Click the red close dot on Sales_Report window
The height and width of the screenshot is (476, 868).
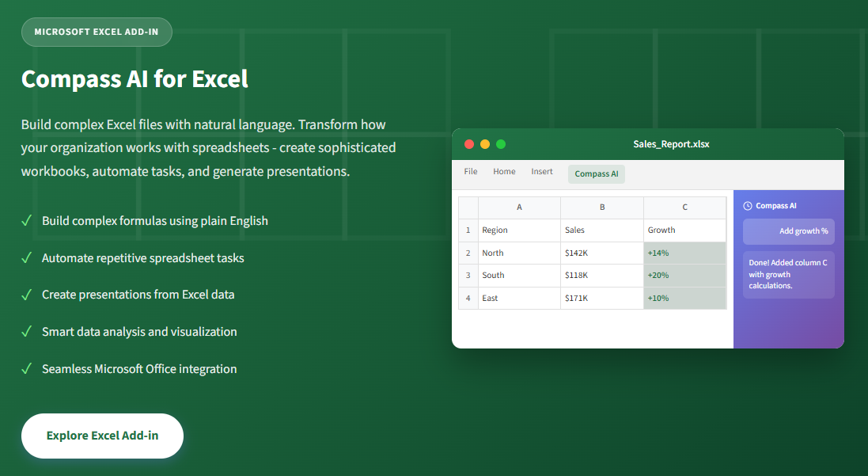[469, 144]
